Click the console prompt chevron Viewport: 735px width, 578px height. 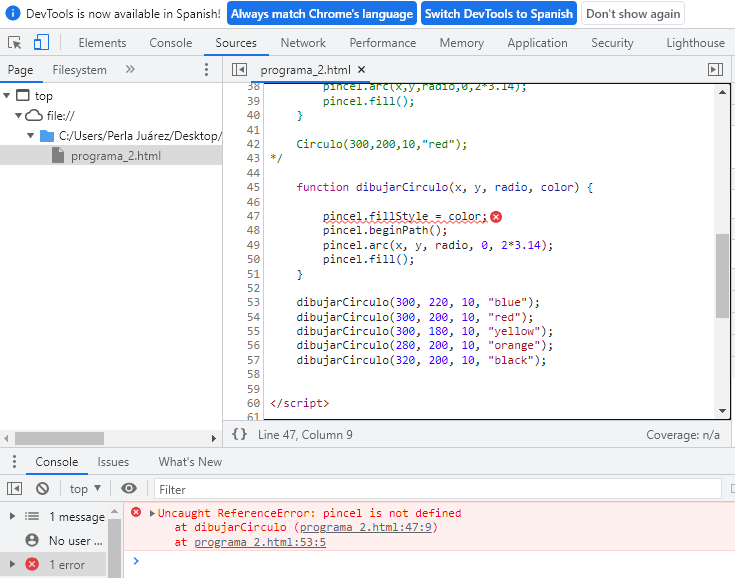[x=136, y=561]
